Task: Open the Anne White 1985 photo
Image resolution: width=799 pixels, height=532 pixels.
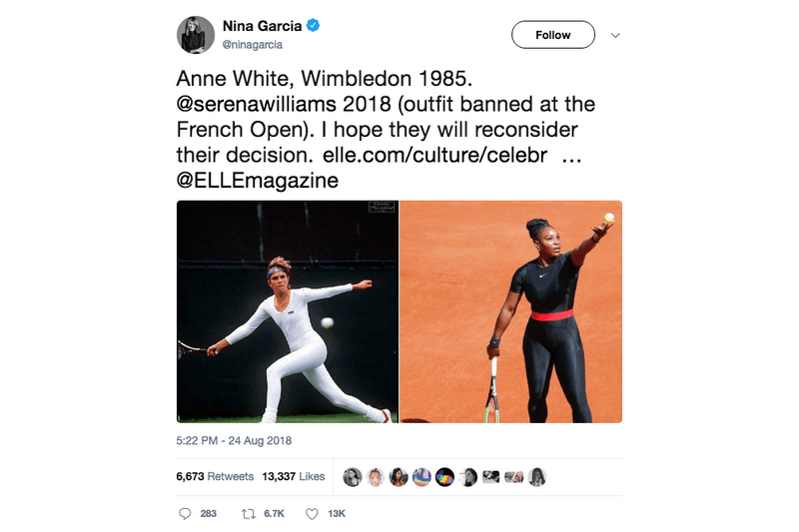Action: 288,311
